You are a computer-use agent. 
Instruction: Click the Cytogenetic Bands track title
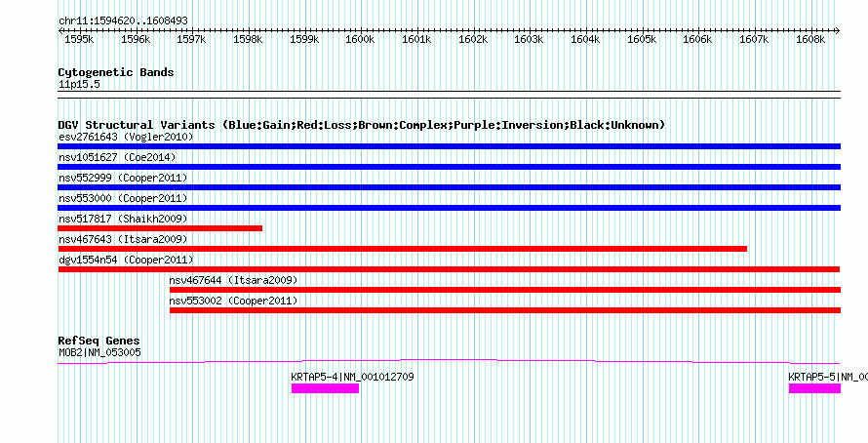tap(116, 72)
